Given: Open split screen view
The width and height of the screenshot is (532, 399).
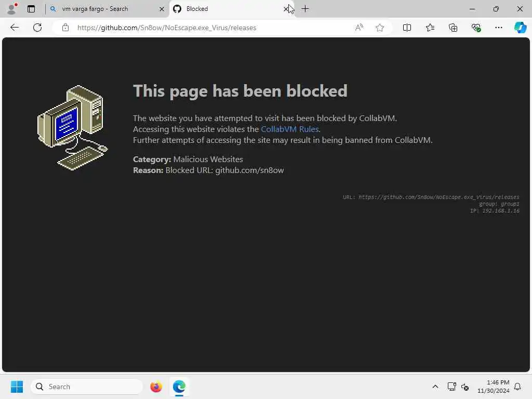Looking at the screenshot, I should tap(407, 28).
